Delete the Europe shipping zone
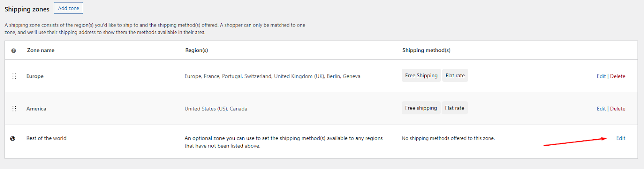 (x=617, y=76)
